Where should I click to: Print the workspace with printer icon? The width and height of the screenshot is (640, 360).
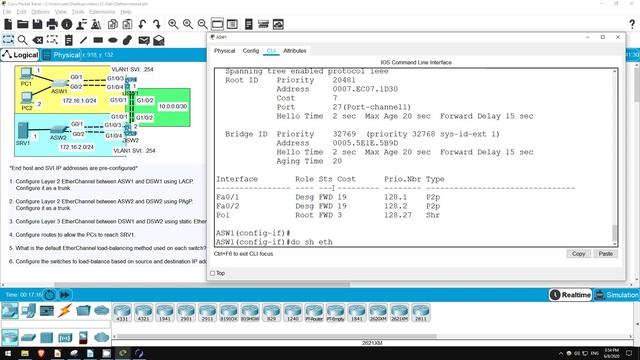pyautogui.click(x=52, y=24)
